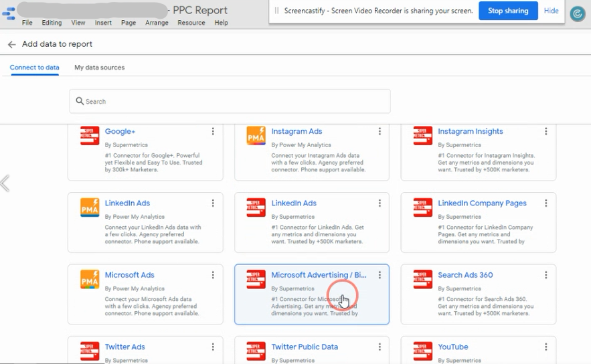591x364 pixels.
Task: Select YouTube connector title
Action: [x=453, y=347]
